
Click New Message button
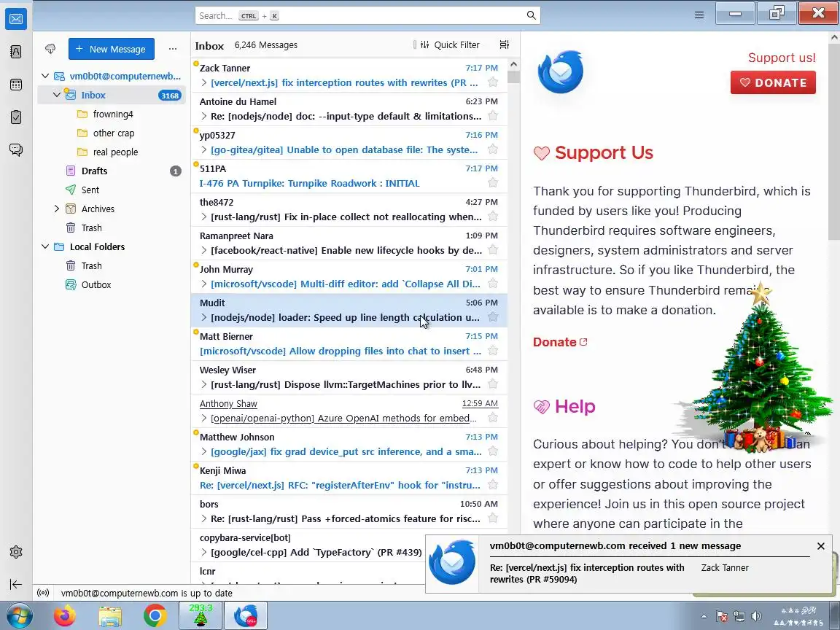[112, 49]
